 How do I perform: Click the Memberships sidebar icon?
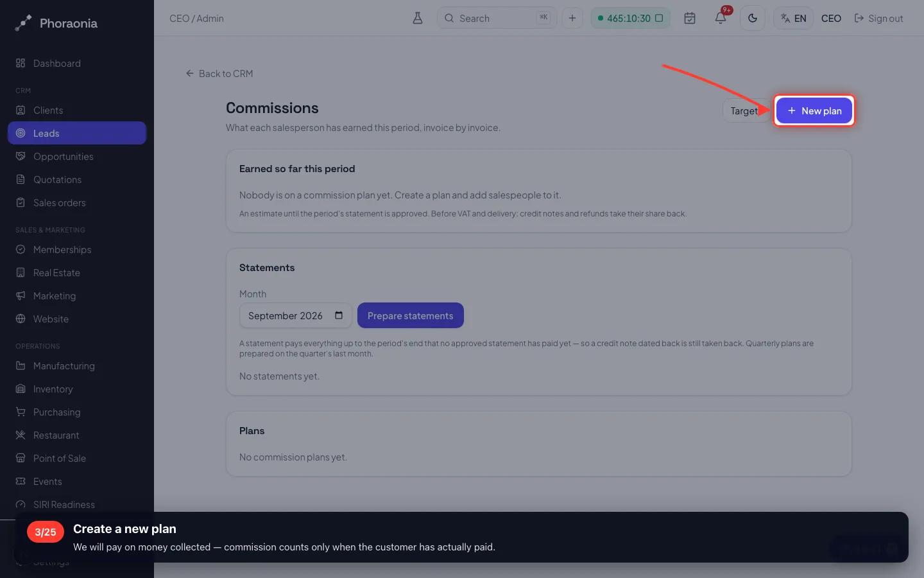(x=21, y=250)
